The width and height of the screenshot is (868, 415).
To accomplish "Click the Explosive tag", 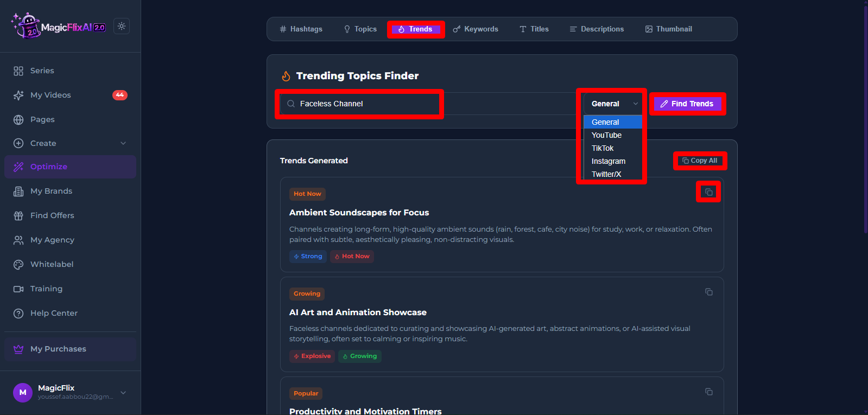I will (312, 356).
